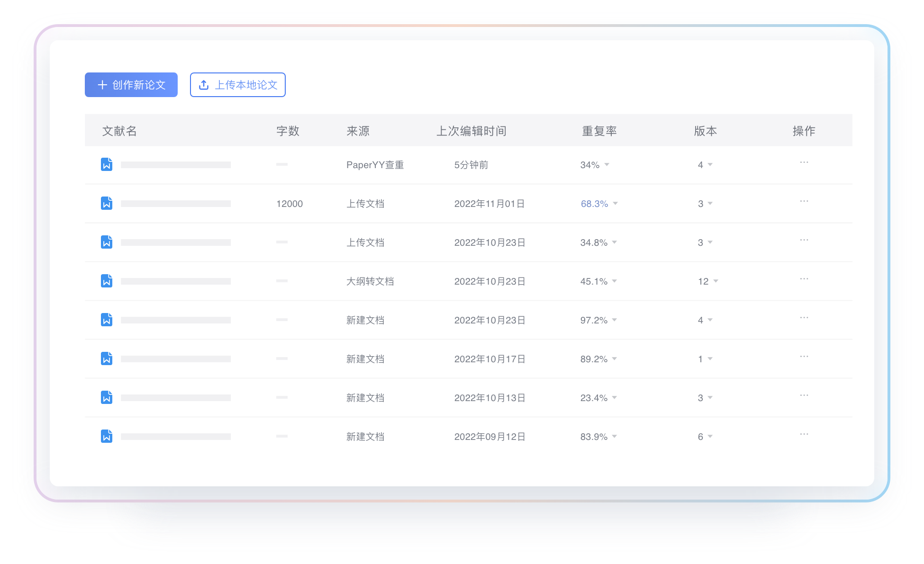The height and width of the screenshot is (564, 924).
Task: Click the 创作新论文 button
Action: 131,85
